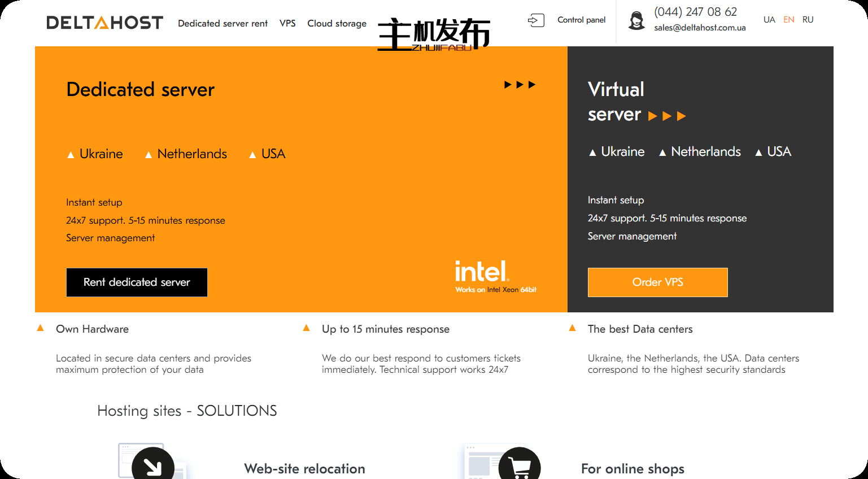The width and height of the screenshot is (868, 479).
Task: Click 'Located in secure data centers' text
Action: pyautogui.click(x=154, y=364)
